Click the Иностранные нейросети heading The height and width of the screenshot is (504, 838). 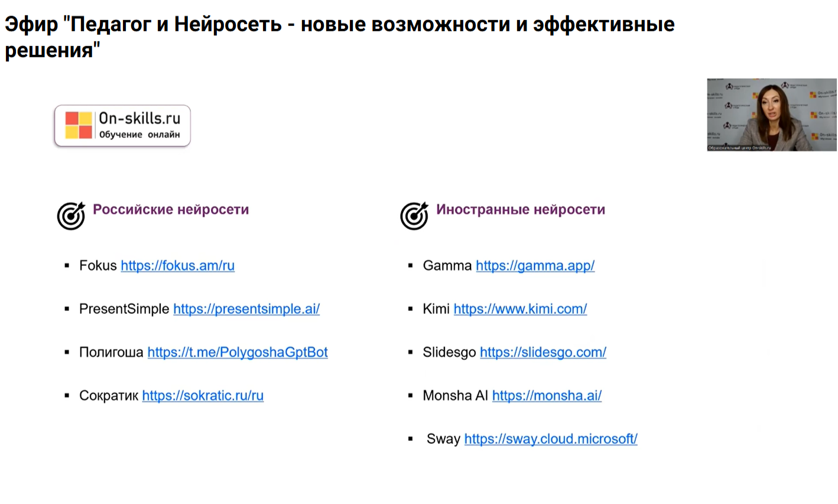(x=521, y=210)
